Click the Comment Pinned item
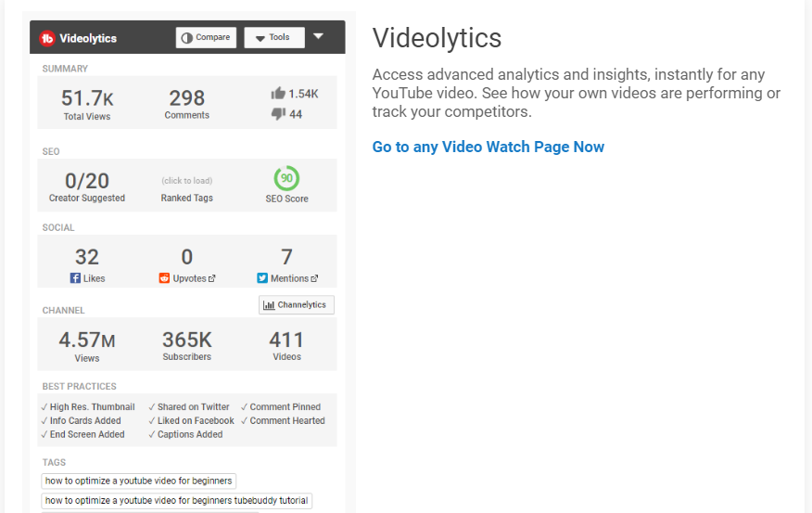The width and height of the screenshot is (812, 513). (x=281, y=406)
